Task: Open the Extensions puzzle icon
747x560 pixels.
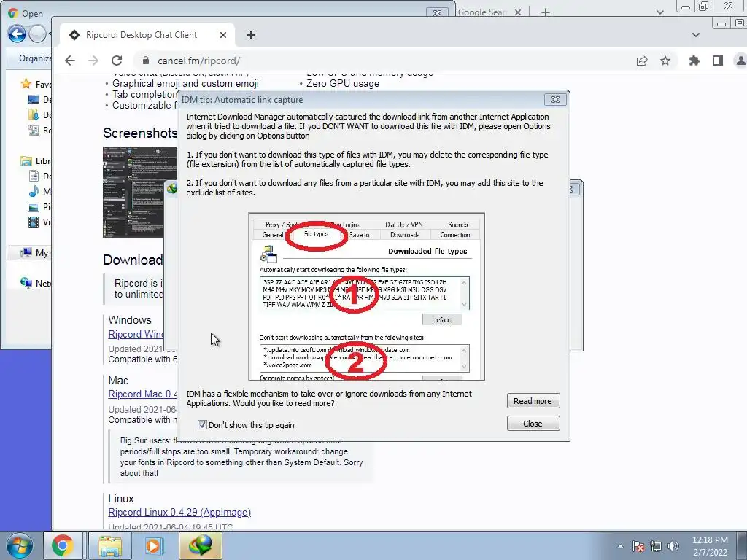Action: point(694,61)
